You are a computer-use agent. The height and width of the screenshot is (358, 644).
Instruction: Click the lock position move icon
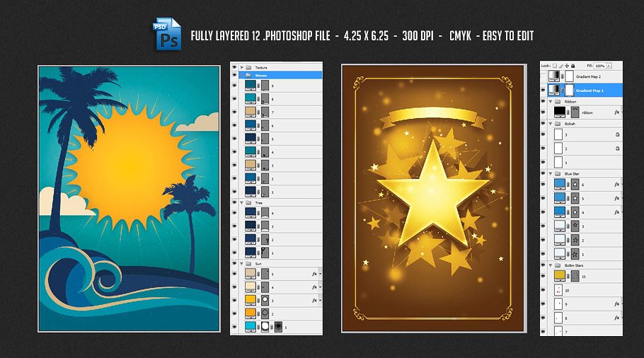click(x=566, y=65)
